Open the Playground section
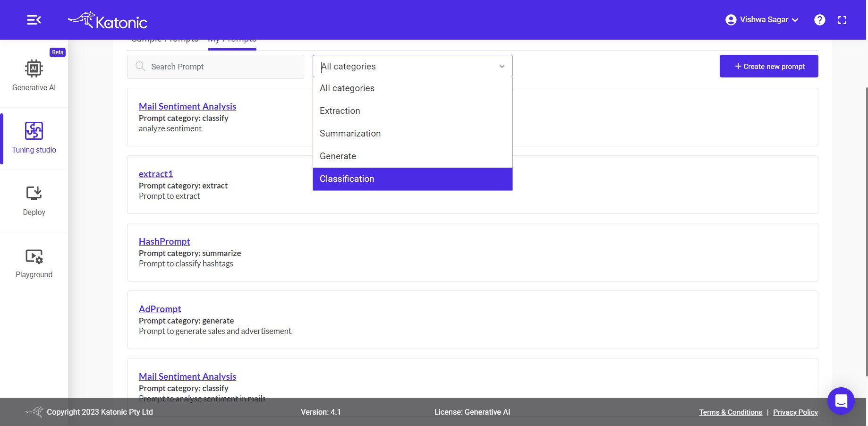868x426 pixels. coord(34,263)
